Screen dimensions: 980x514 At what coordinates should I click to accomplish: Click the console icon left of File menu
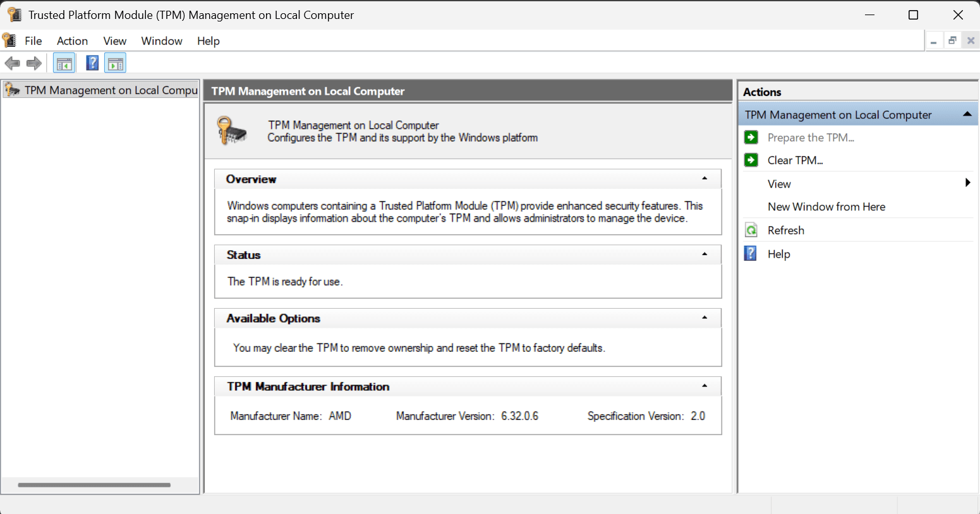[9, 40]
